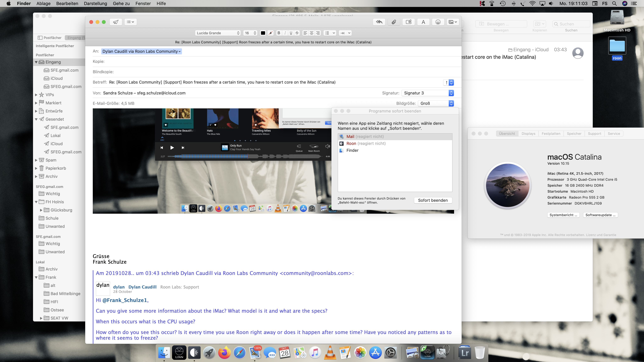Screen dimensions: 644x362
Task: Toggle bold formatting
Action: (x=279, y=33)
